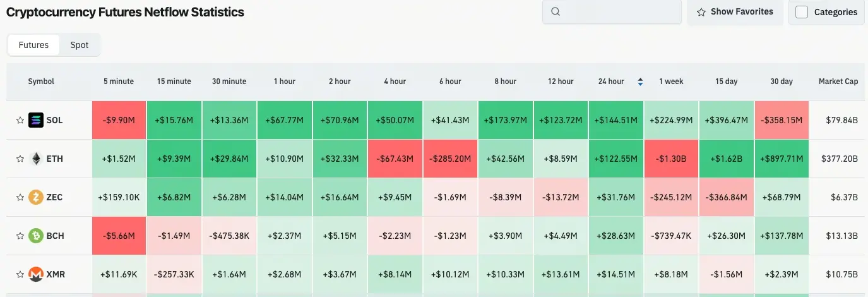868x297 pixels.
Task: Sort by the 30 day column
Action: (782, 82)
